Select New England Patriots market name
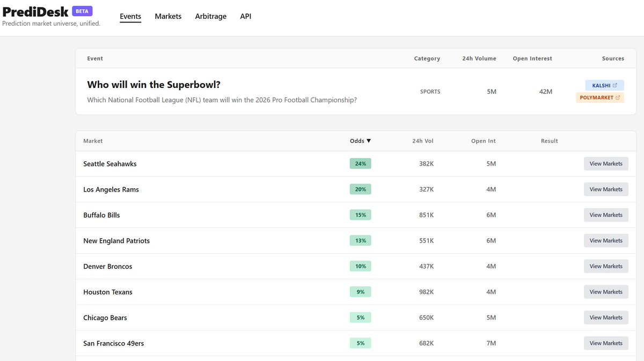The image size is (644, 361). pos(116,241)
